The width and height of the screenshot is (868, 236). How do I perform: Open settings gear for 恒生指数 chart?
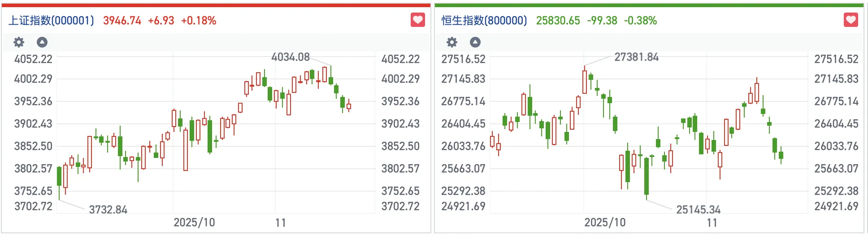pyautogui.click(x=452, y=42)
